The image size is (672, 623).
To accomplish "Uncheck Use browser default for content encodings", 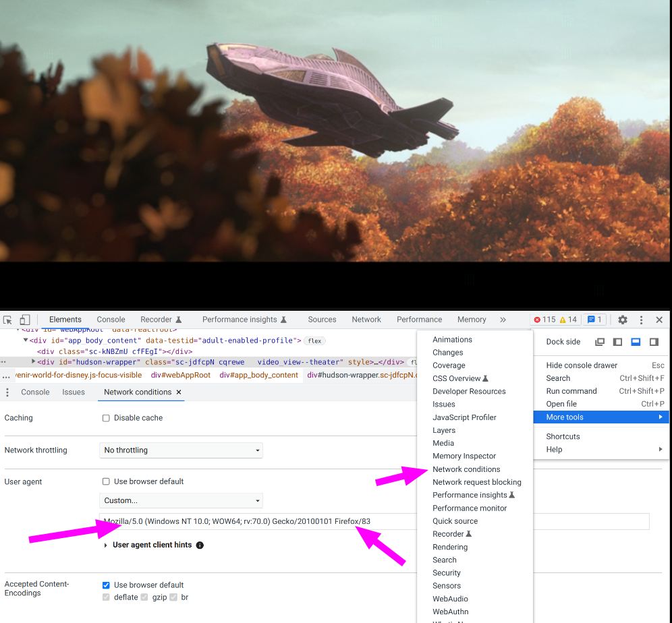I will 106,585.
